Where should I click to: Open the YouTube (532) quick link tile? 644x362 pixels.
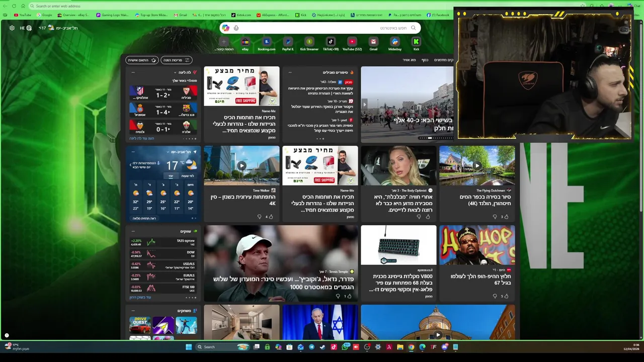pos(352,44)
